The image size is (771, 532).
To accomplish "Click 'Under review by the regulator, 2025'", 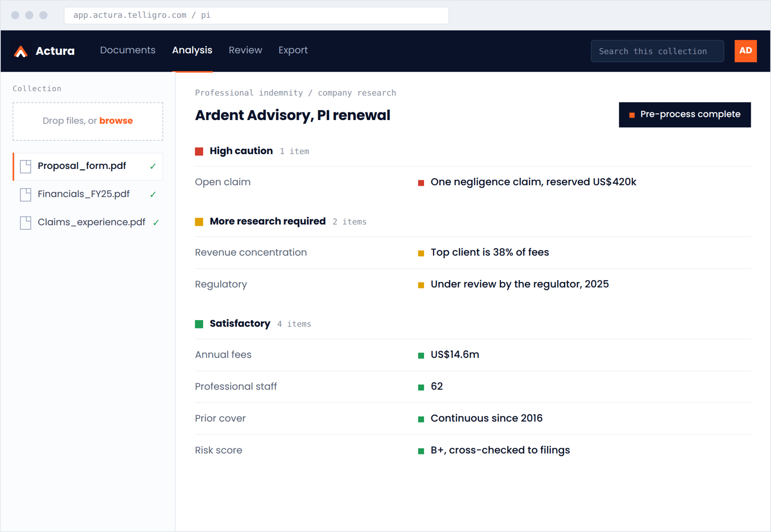I will tap(519, 285).
